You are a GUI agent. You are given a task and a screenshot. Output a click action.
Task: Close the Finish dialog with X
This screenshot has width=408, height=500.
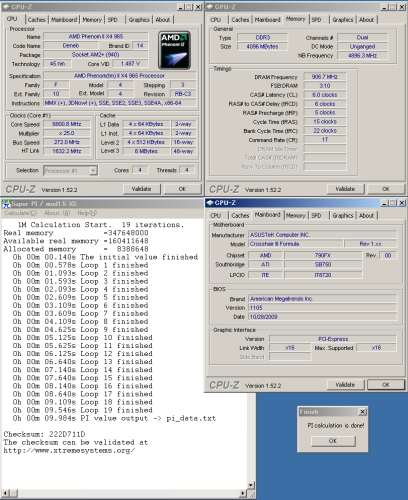coord(362,412)
